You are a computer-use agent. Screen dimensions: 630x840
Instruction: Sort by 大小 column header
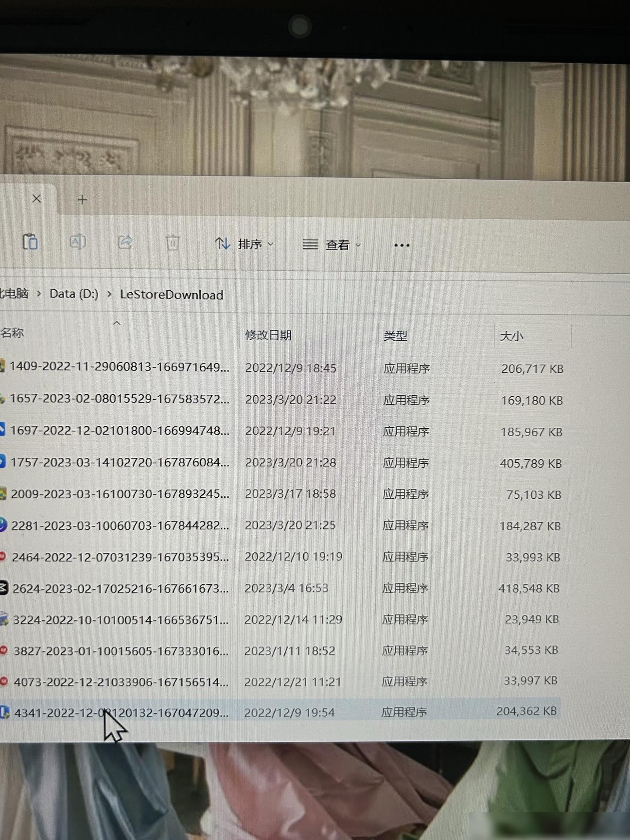[x=511, y=336]
